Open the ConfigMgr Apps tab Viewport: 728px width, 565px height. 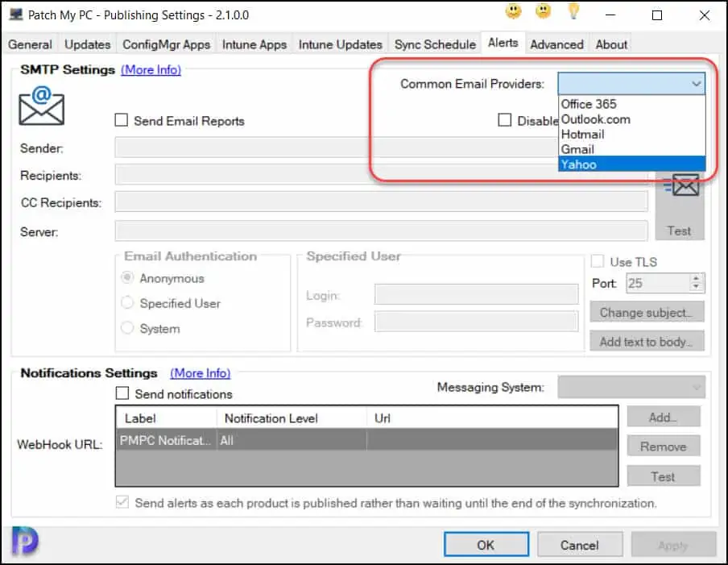(166, 44)
